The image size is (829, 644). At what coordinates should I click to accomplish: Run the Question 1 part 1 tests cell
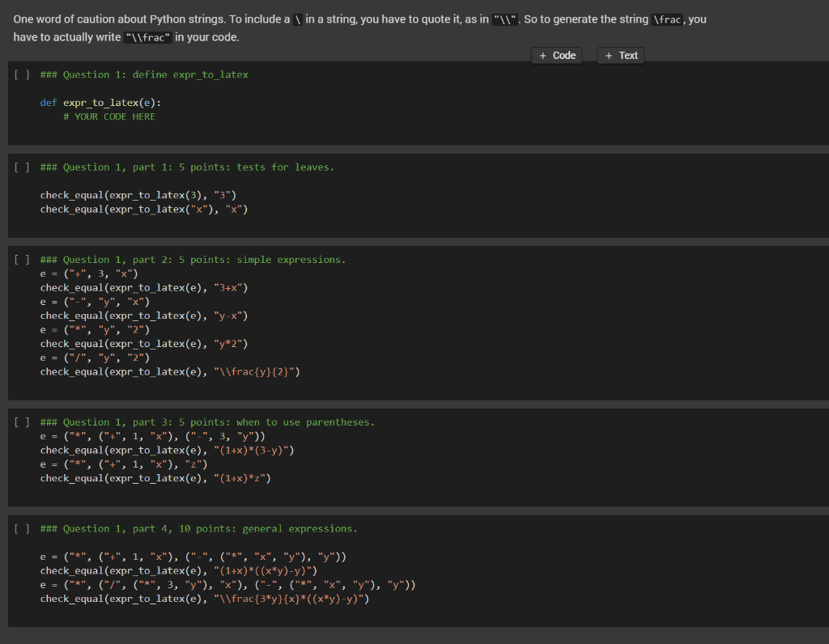point(18,167)
